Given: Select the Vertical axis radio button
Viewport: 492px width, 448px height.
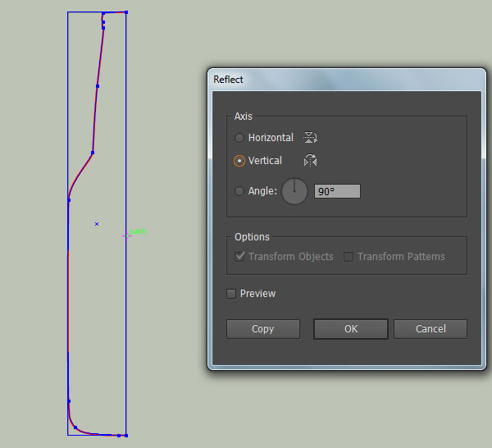Looking at the screenshot, I should 239,161.
